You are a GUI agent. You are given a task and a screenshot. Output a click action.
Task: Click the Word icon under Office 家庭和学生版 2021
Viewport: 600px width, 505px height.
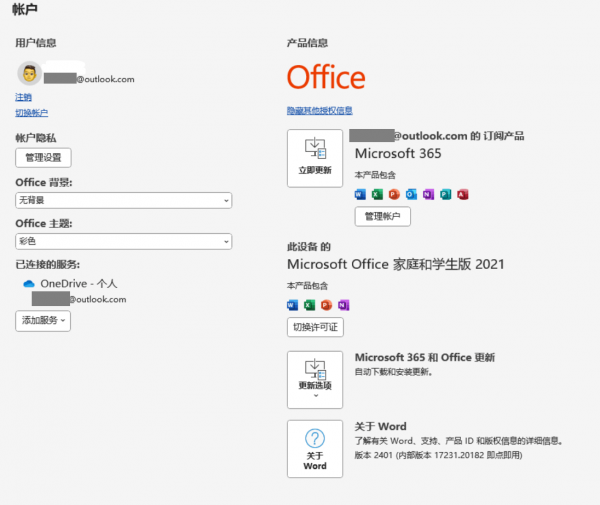tap(292, 305)
